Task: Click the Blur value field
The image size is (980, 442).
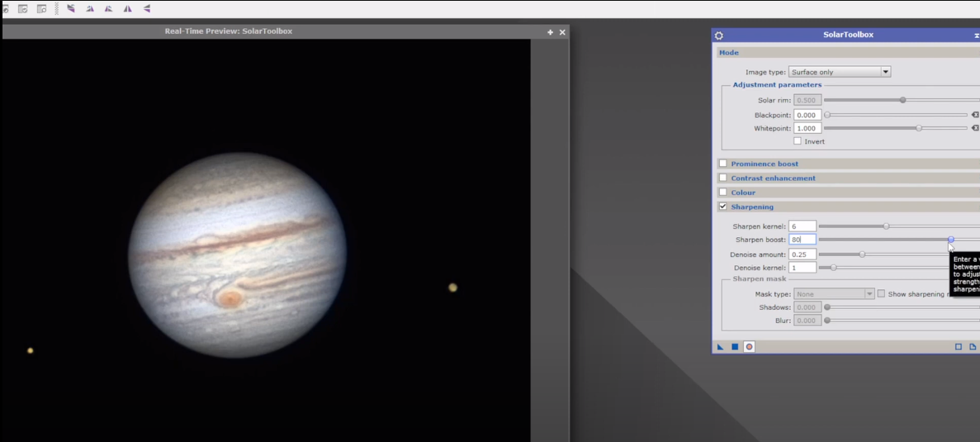Action: 807,320
